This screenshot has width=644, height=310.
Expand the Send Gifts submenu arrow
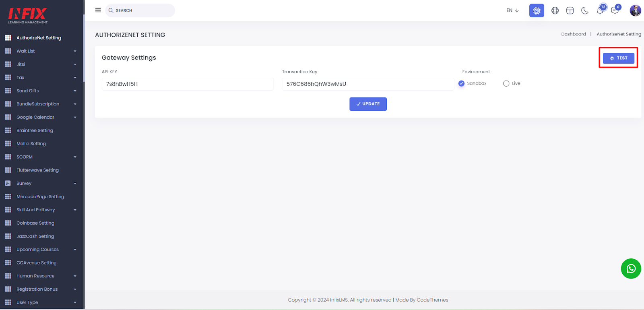(x=75, y=91)
